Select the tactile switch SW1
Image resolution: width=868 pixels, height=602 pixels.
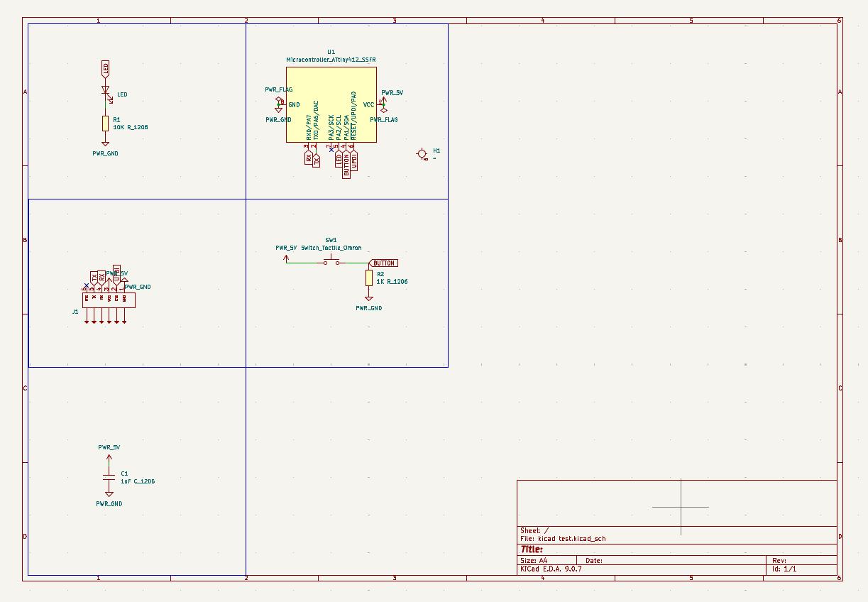pos(330,258)
